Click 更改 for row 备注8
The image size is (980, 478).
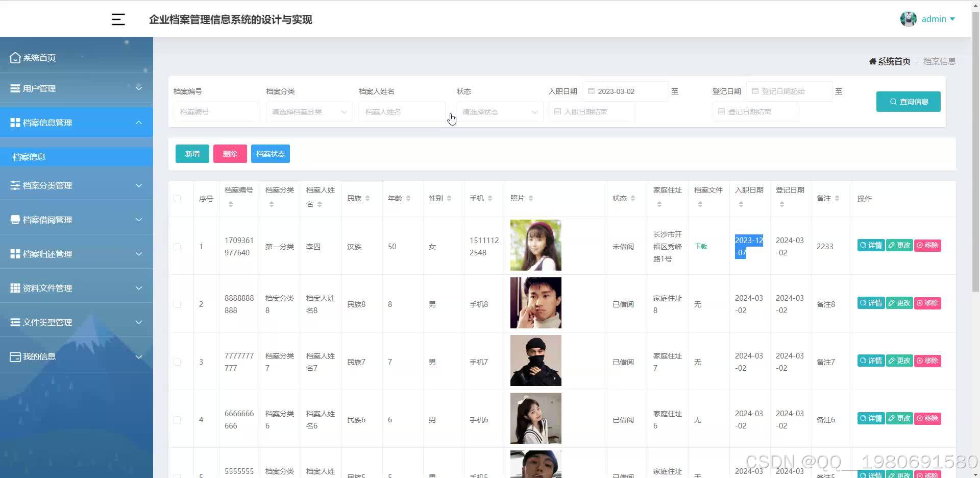899,303
